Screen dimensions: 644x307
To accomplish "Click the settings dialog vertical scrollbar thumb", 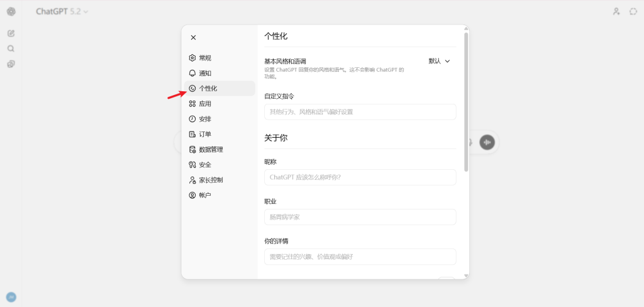I will [466, 102].
